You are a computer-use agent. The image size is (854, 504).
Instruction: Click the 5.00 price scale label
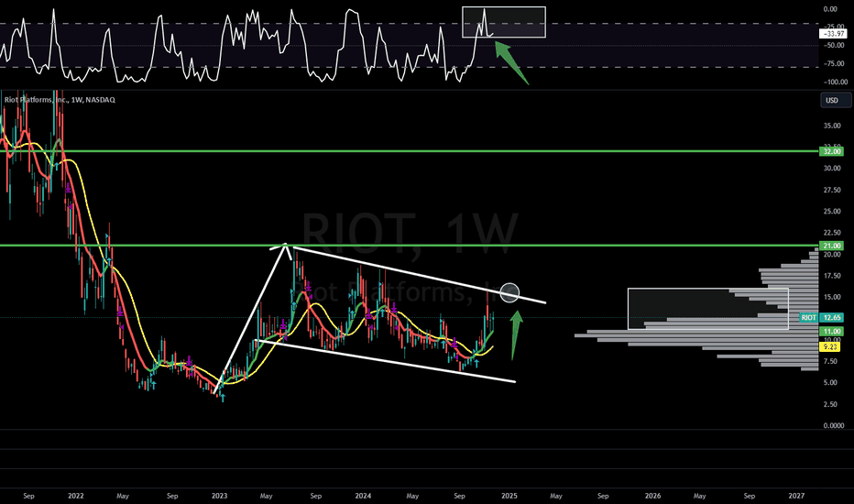click(831, 383)
